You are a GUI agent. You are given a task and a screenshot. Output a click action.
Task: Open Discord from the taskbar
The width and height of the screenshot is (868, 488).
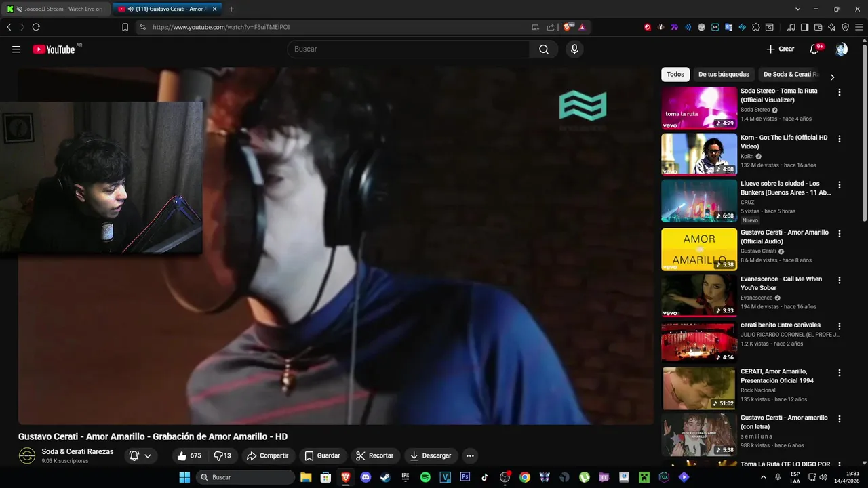(366, 477)
